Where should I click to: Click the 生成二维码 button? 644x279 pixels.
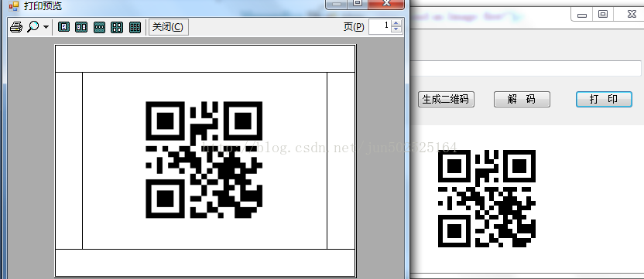coord(446,99)
